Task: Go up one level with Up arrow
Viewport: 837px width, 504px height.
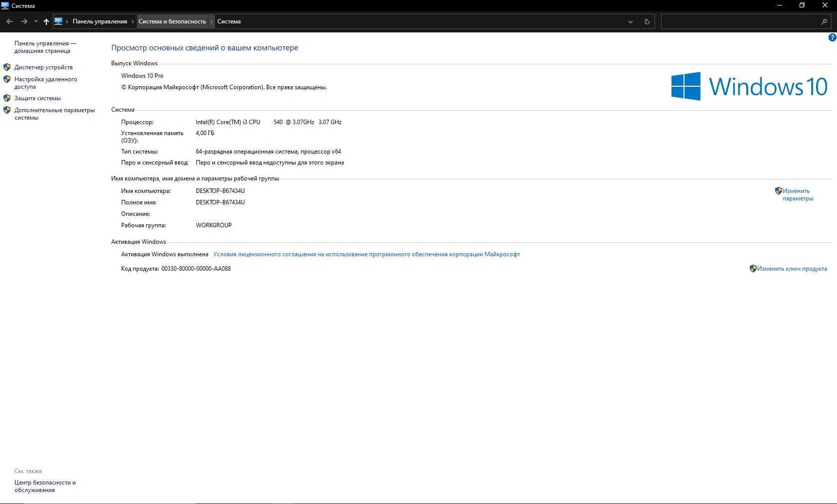Action: click(46, 21)
